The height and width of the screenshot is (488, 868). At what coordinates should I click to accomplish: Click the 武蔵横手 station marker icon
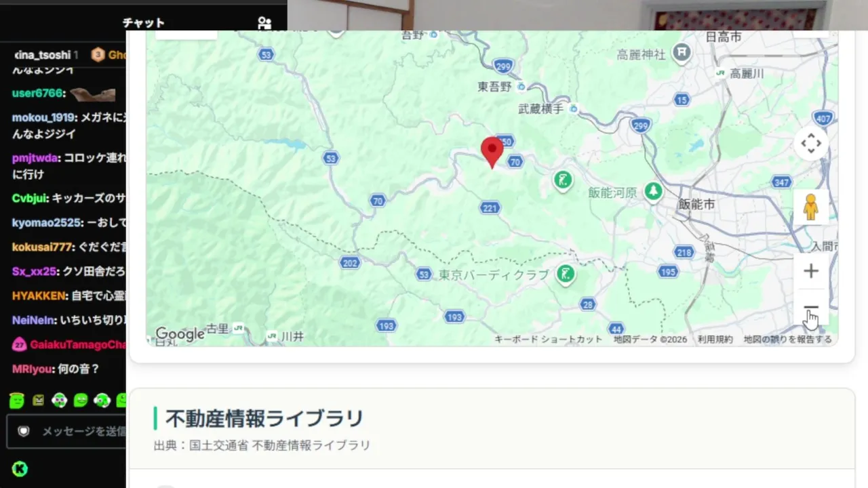pos(574,108)
